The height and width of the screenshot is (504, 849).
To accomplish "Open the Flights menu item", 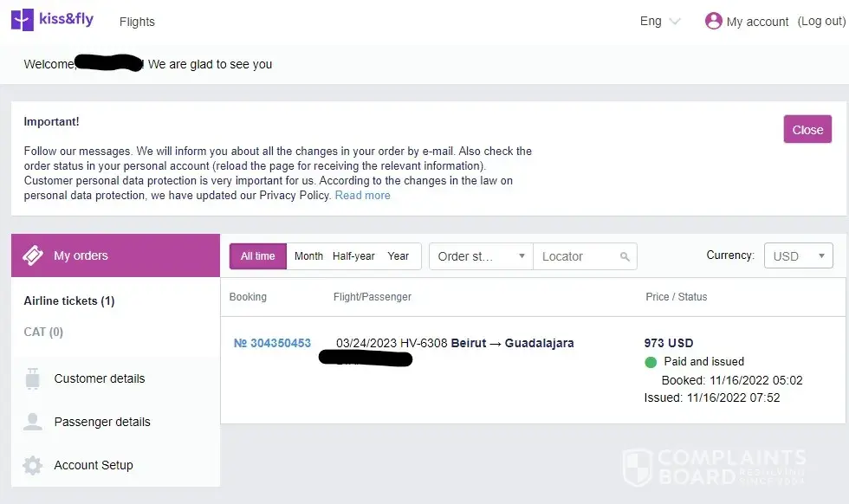I will [137, 22].
